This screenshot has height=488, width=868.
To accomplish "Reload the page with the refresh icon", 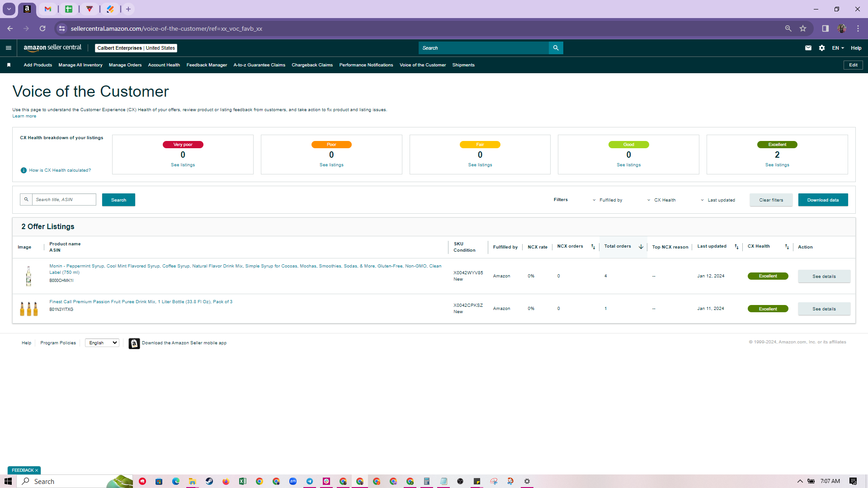I will tap(42, 28).
